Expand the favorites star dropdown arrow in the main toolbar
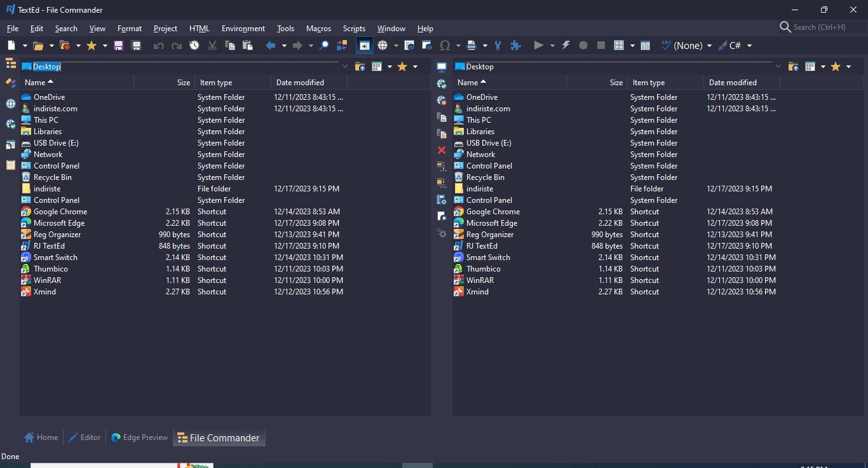The image size is (868, 468). [105, 46]
